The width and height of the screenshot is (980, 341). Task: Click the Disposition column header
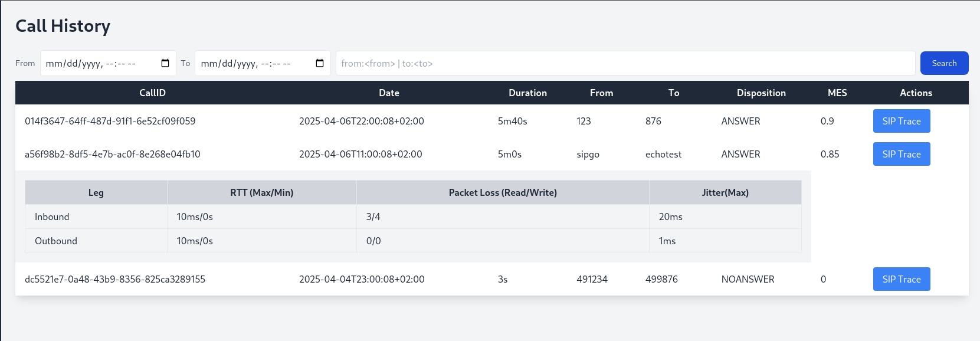point(761,93)
